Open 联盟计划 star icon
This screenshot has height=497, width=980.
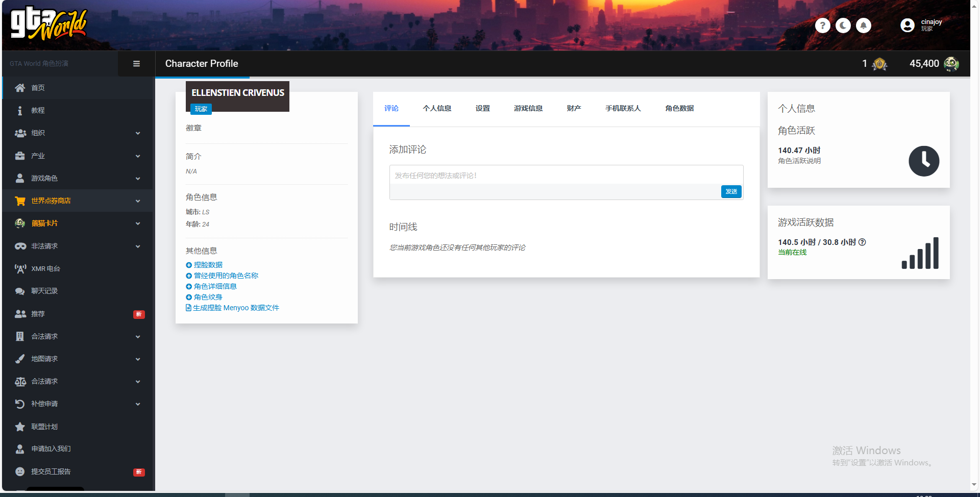click(20, 427)
